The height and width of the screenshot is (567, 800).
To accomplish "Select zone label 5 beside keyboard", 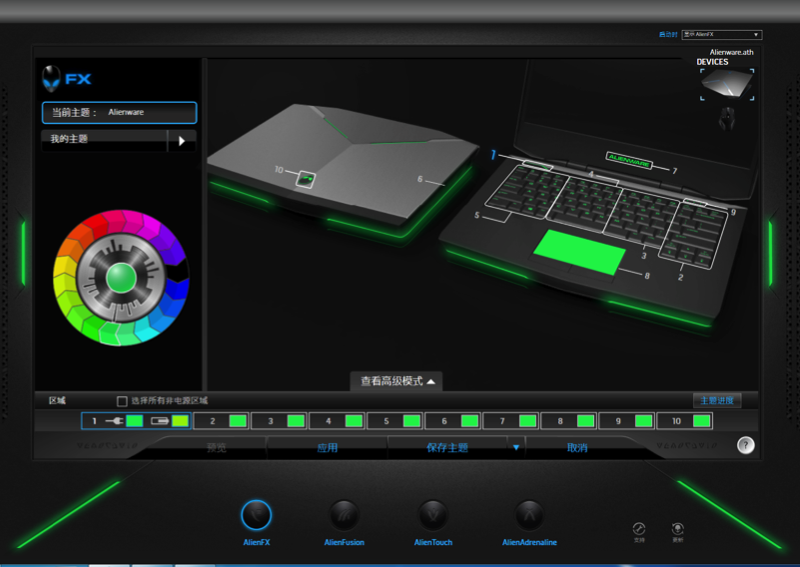I will click(477, 215).
